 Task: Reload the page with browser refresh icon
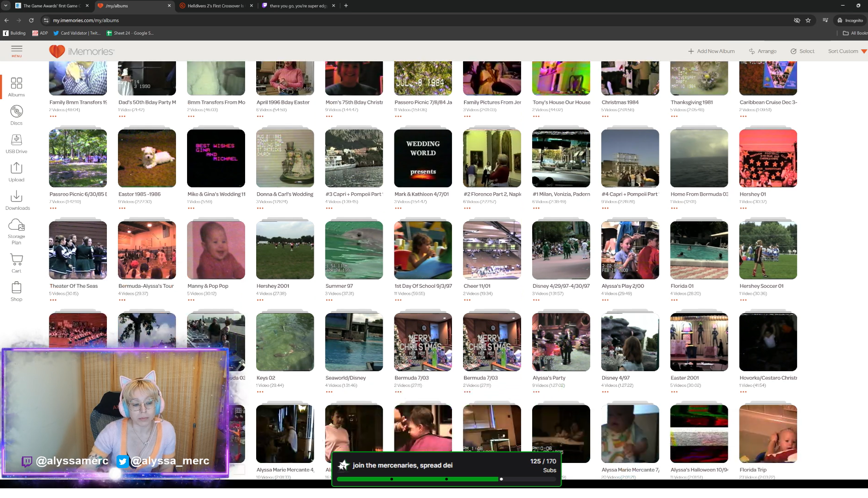point(31,20)
